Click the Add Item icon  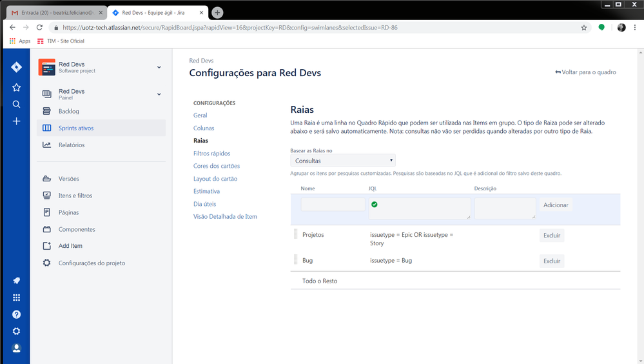pyautogui.click(x=47, y=245)
